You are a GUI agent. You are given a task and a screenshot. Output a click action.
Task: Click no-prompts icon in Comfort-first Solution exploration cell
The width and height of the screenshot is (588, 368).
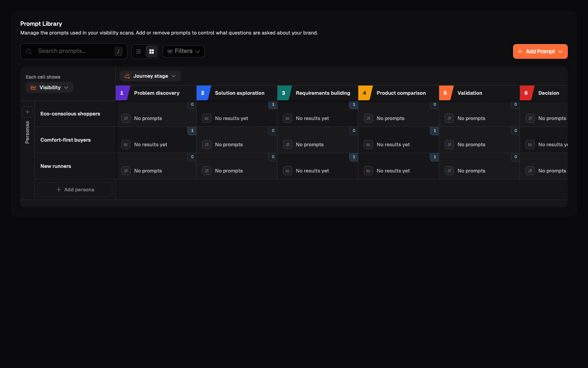(207, 144)
